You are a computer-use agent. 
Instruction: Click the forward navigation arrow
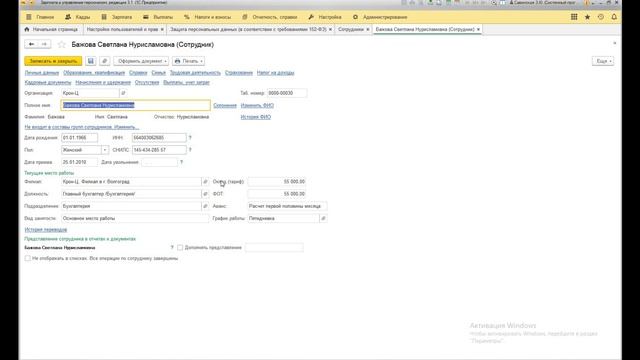(x=44, y=44)
